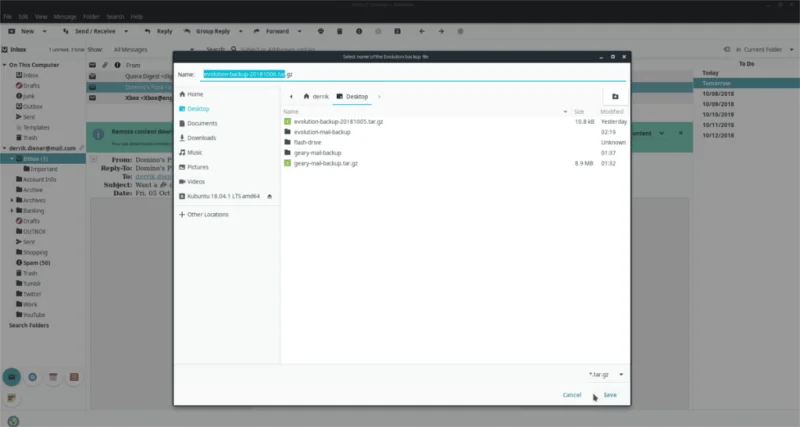Open the File menu in Evolution
The height and width of the screenshot is (427, 800).
(8, 16)
